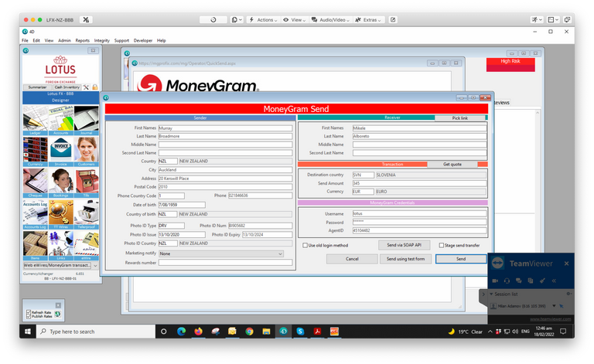Click the remote session edit icon
Screen dimensions: 594x364
click(393, 19)
